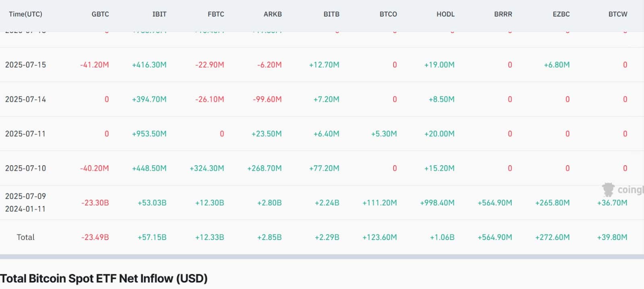Select the BTCW column header
The width and height of the screenshot is (644, 289).
click(618, 14)
